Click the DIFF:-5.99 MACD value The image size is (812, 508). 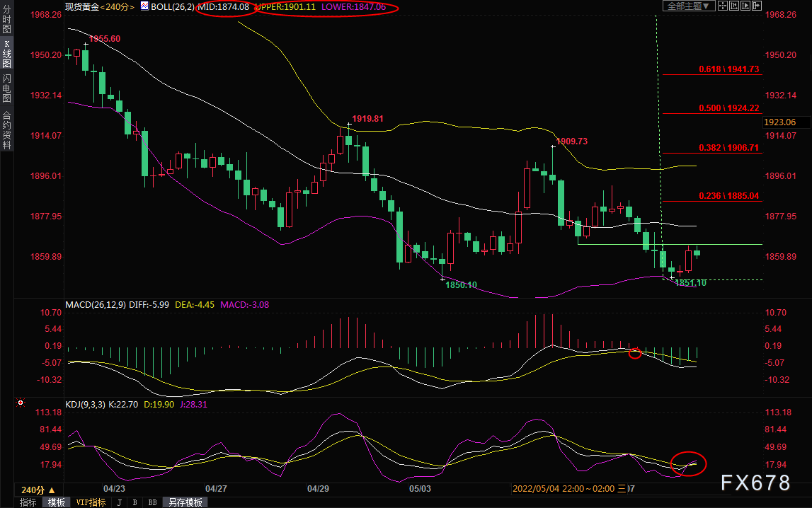[149, 305]
